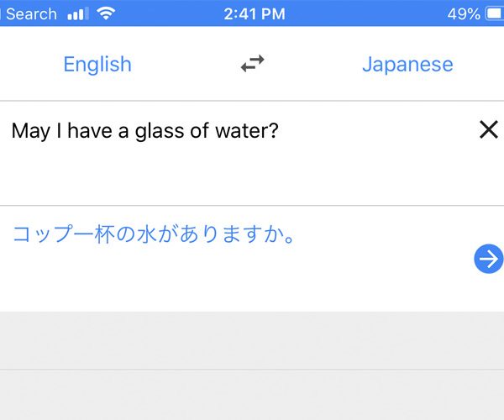Screen dimensions: 504x420
Task: Open the translation details via the blue arrow button
Action: coord(489,259)
